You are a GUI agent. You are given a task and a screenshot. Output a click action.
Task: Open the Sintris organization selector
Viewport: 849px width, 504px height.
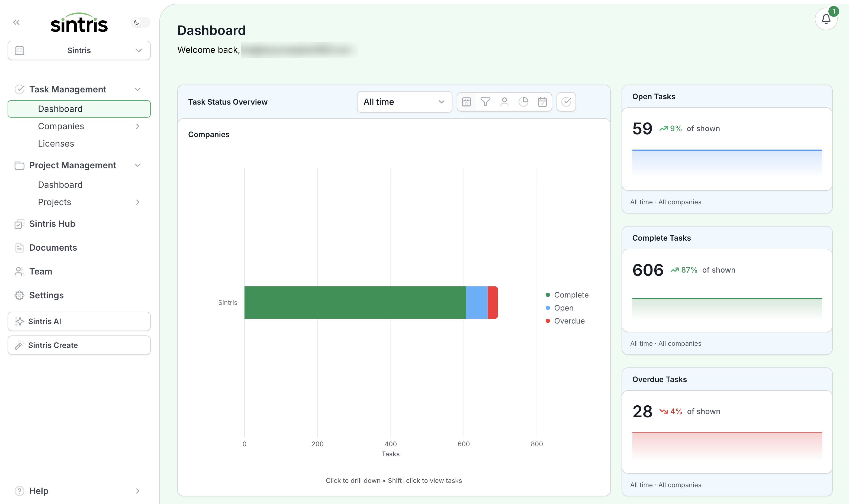tap(79, 50)
